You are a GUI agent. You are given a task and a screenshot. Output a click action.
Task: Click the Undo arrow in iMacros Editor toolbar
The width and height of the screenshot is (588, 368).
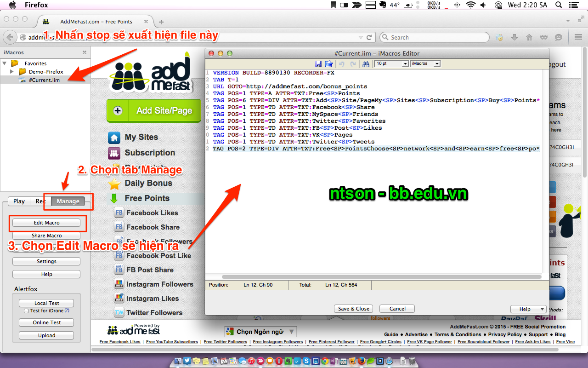point(342,64)
